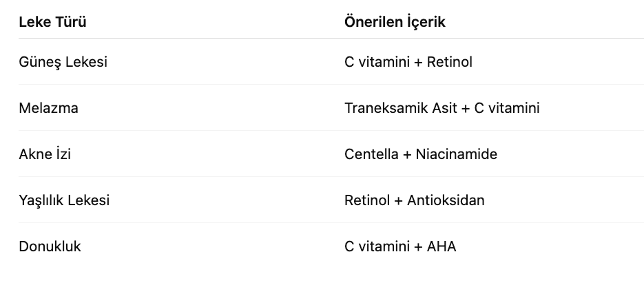Click the word "Niacinamide" in the Akne İzi row
The width and height of the screenshot is (644, 294).
point(456,154)
